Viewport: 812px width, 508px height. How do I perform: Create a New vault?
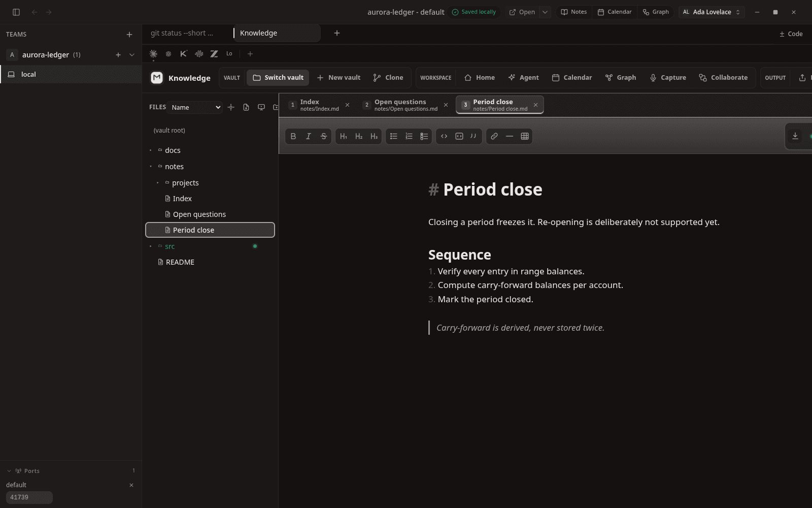tap(339, 78)
